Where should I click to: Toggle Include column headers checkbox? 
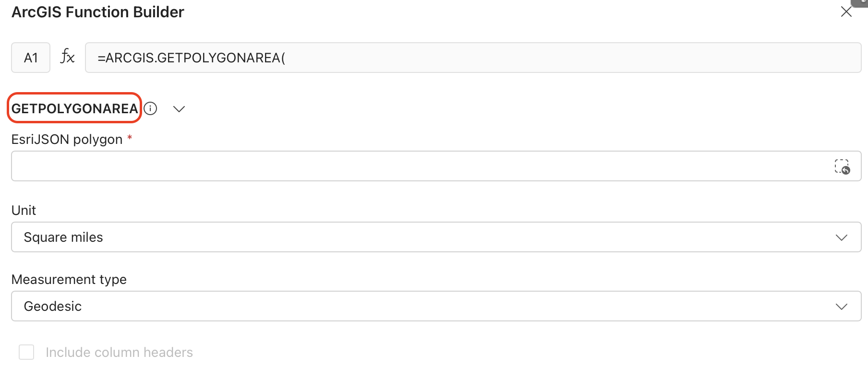point(26,352)
